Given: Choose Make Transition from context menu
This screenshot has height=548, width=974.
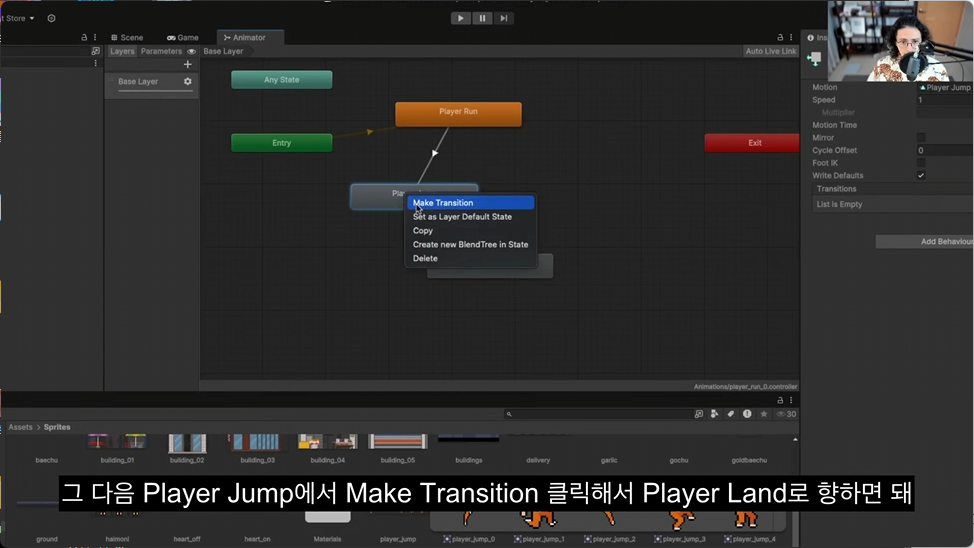Looking at the screenshot, I should point(470,203).
